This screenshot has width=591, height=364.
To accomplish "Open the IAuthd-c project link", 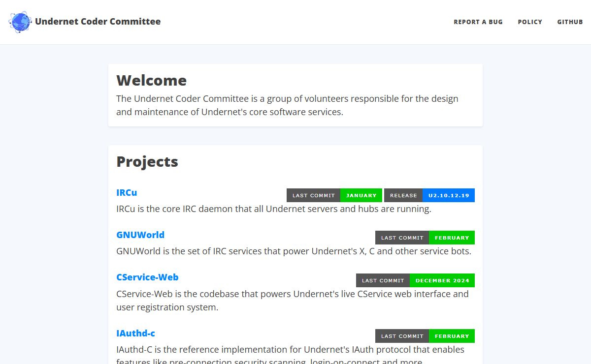I will 135,333.
